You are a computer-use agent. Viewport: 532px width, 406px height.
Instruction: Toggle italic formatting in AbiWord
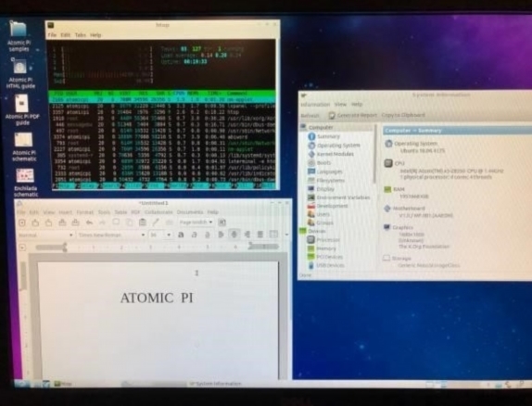coord(194,235)
